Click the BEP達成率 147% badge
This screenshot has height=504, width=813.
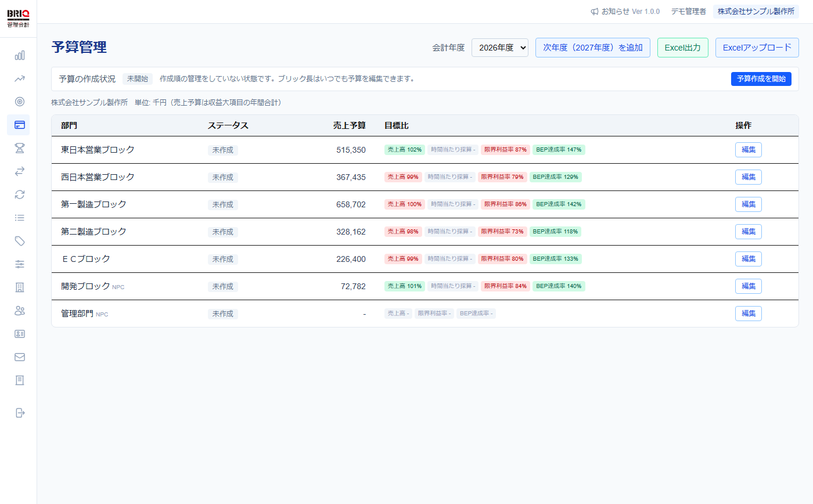559,150
